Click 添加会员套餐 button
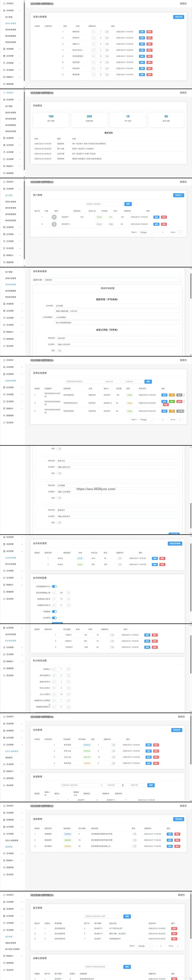The height and width of the screenshot is (980, 192). click(175, 544)
